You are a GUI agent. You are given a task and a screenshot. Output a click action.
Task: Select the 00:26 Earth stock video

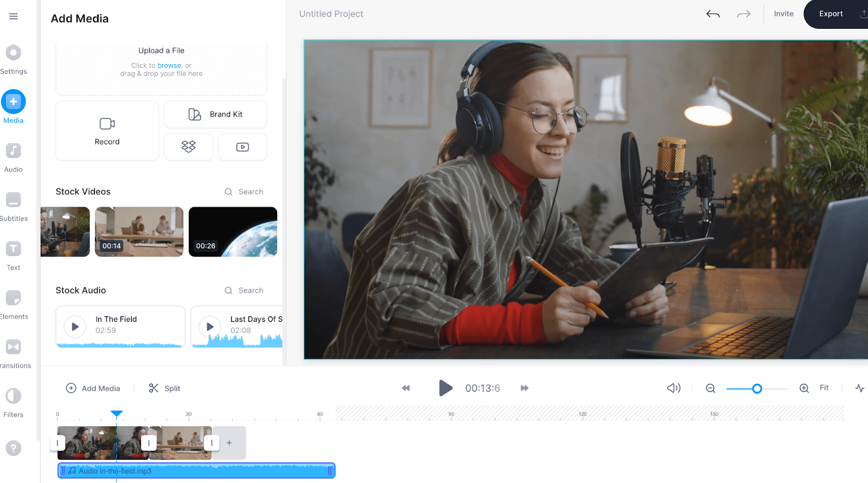tap(233, 232)
